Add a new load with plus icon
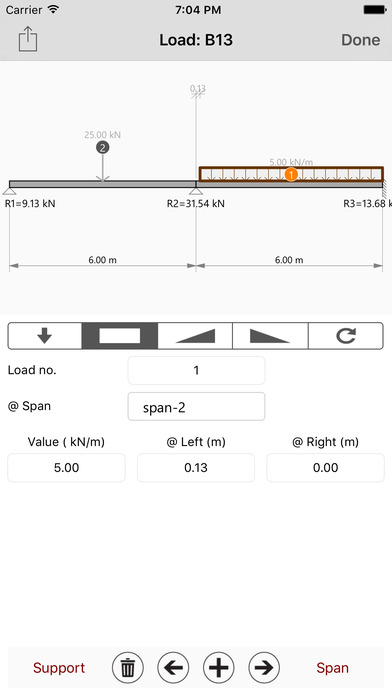 click(218, 667)
